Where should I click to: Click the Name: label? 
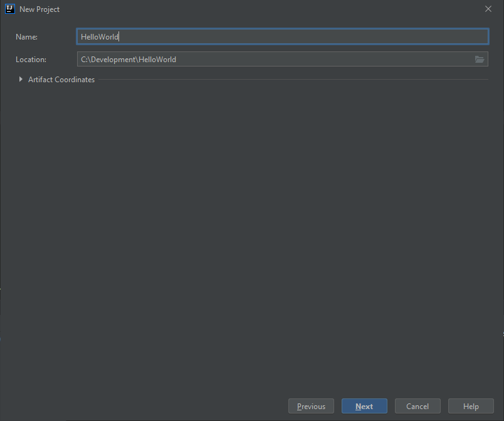pyautogui.click(x=26, y=37)
